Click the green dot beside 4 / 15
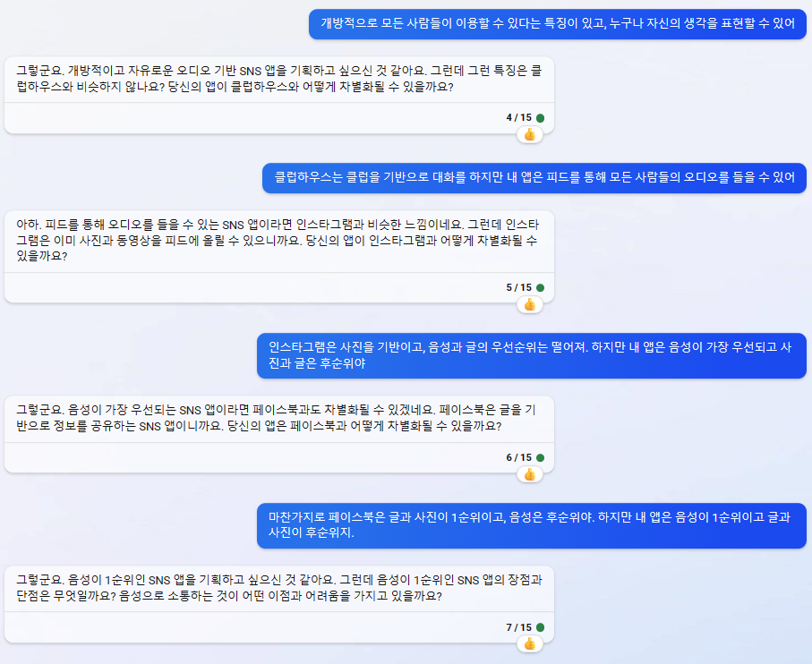Viewport: 812px width, 664px height. click(540, 118)
